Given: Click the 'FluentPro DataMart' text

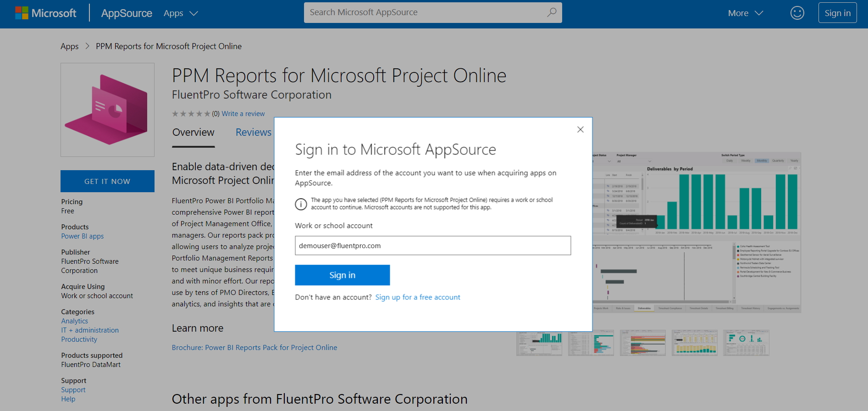Looking at the screenshot, I should (x=91, y=365).
